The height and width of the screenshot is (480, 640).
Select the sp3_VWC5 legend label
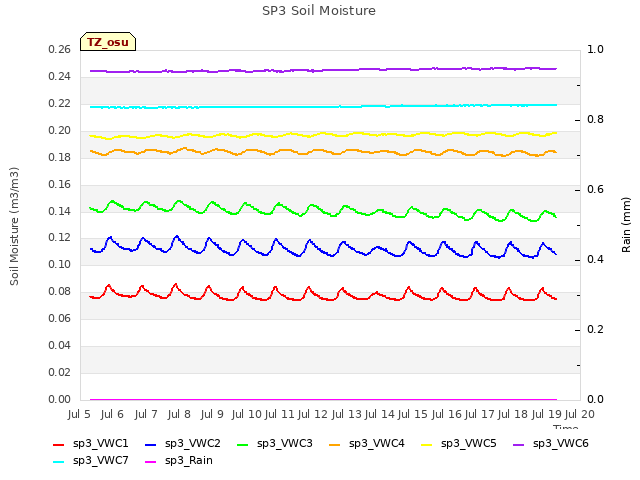469,443
